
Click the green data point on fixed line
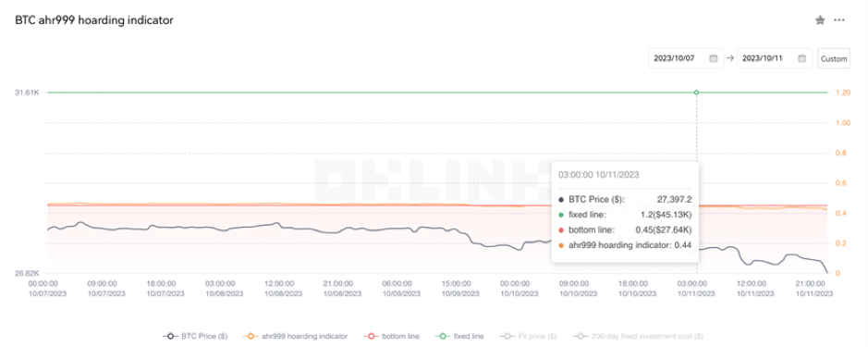pyautogui.click(x=696, y=93)
